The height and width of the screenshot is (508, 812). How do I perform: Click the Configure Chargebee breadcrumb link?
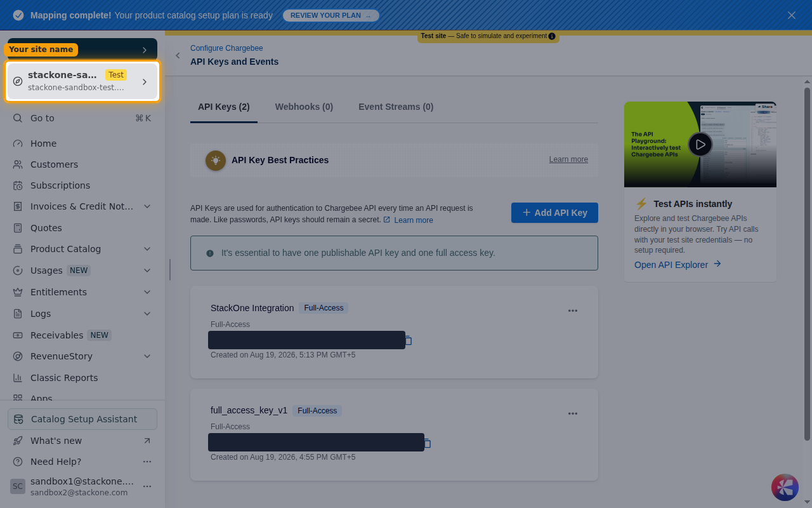tap(226, 48)
